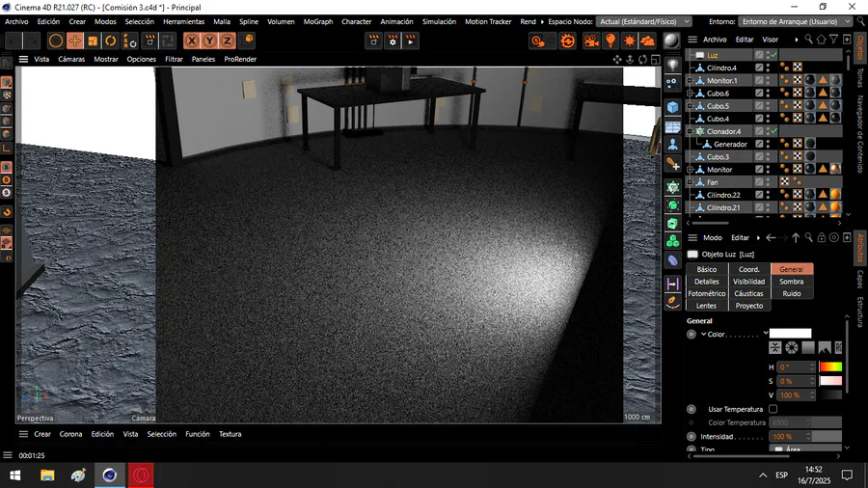
Task: Toggle Y axis lock button
Action: pos(209,41)
